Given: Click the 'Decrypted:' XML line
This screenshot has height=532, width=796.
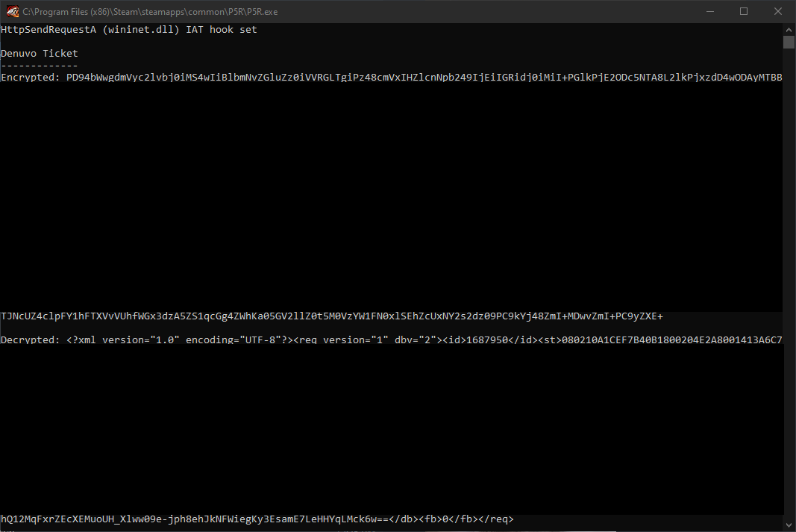Looking at the screenshot, I should 392,339.
